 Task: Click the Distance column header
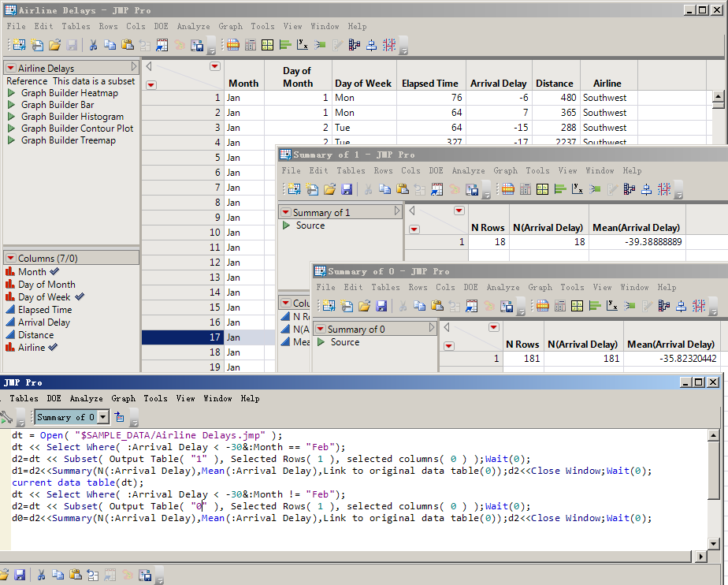(x=554, y=83)
